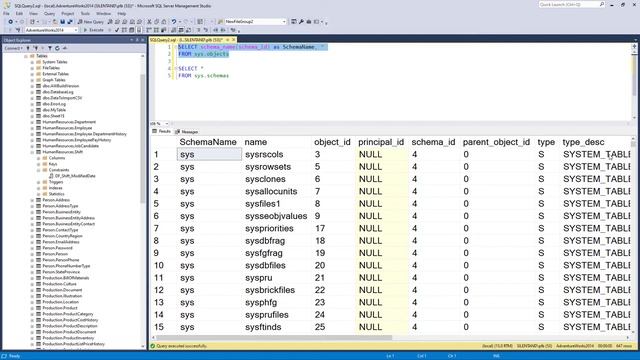Click the DF_Shift_ModifiedDate constraint icon
640x360 pixels.
click(51, 176)
